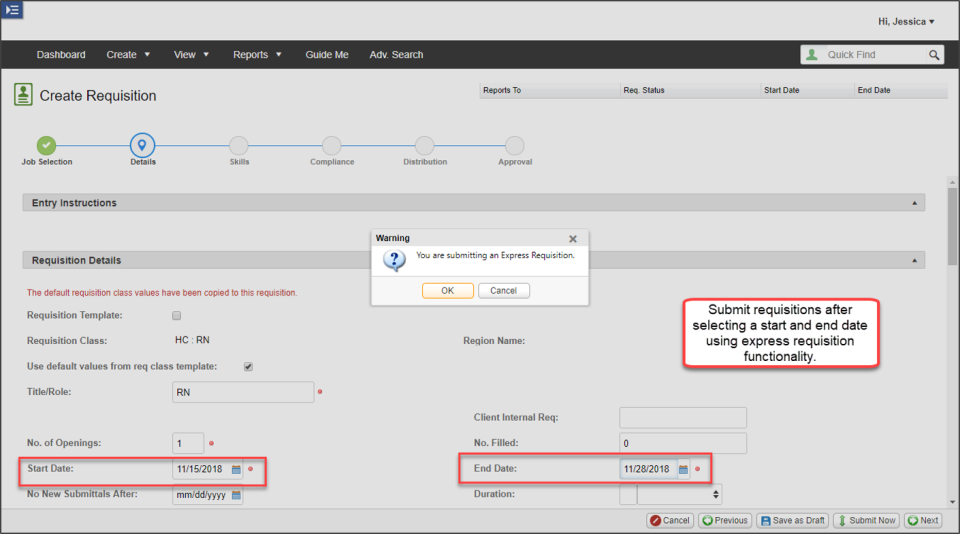Select the Approval step circle

point(515,146)
